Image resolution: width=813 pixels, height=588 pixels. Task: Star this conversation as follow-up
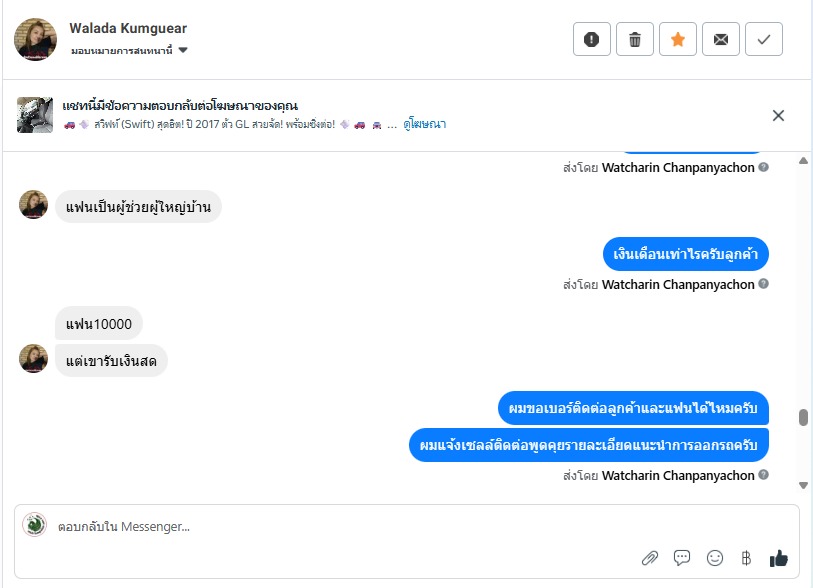(x=677, y=39)
